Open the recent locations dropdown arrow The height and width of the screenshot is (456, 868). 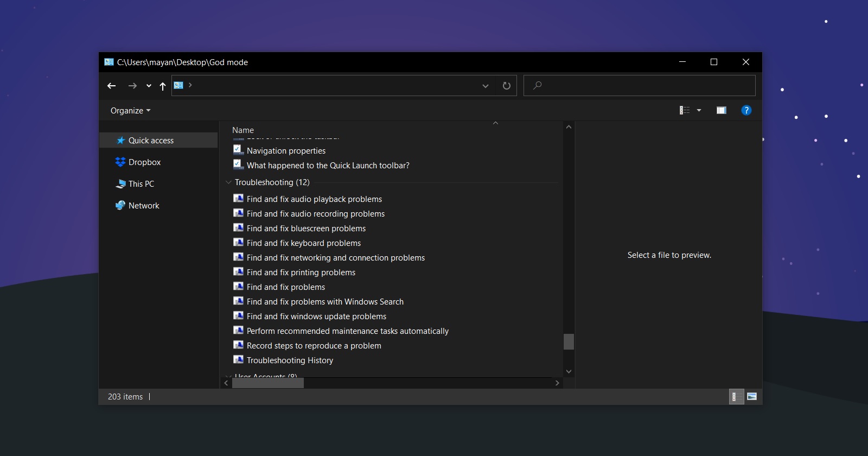point(149,86)
